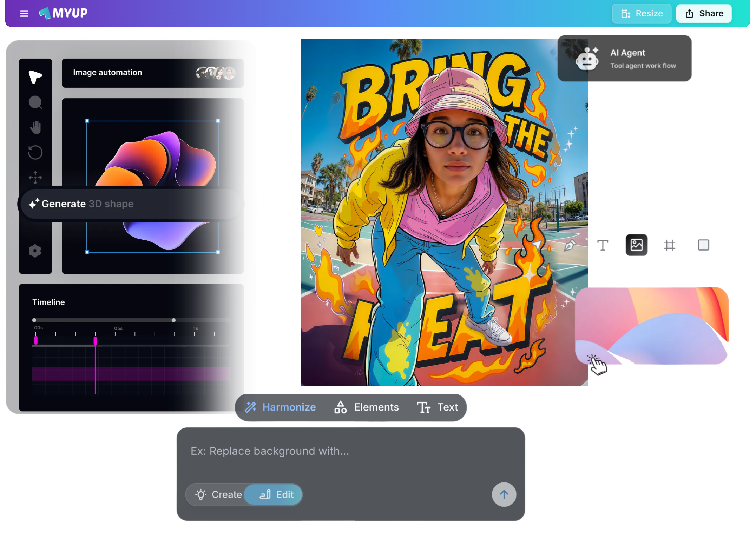Open the settings gear in sidebar
Viewport: 756px width, 546px height.
click(x=35, y=251)
